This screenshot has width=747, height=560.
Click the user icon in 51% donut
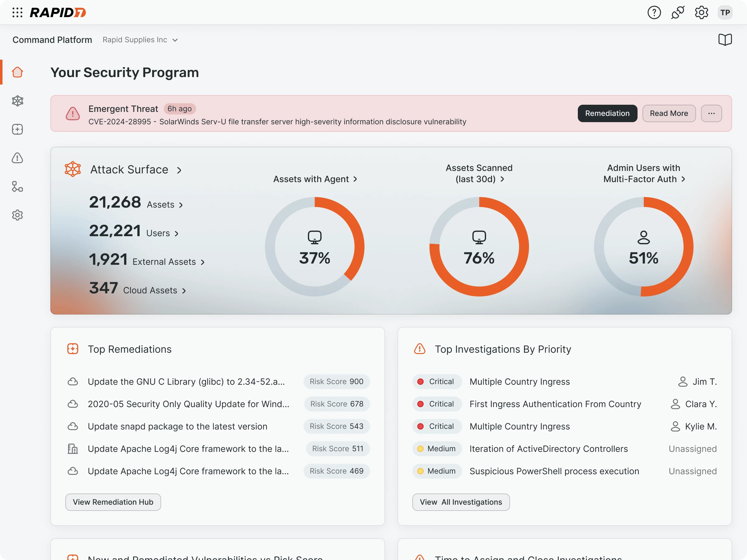point(643,237)
